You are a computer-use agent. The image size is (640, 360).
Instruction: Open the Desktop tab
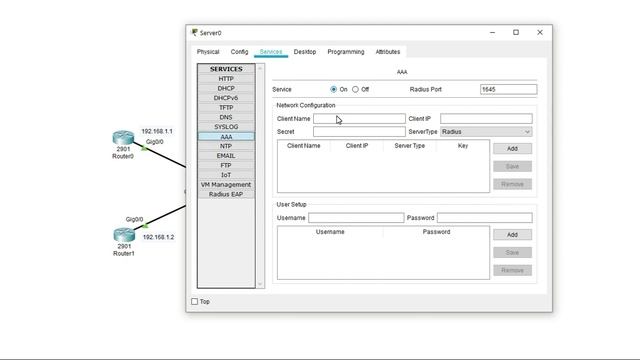305,52
